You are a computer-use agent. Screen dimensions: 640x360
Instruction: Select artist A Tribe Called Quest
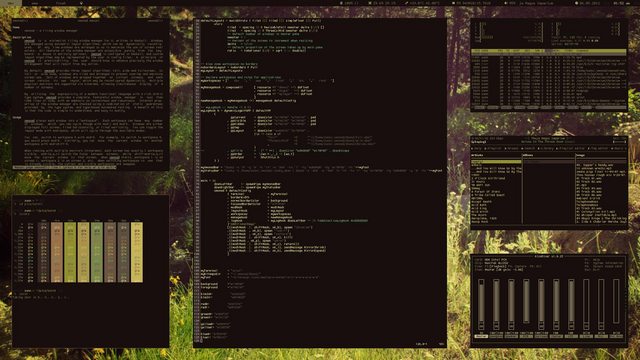click(x=488, y=195)
